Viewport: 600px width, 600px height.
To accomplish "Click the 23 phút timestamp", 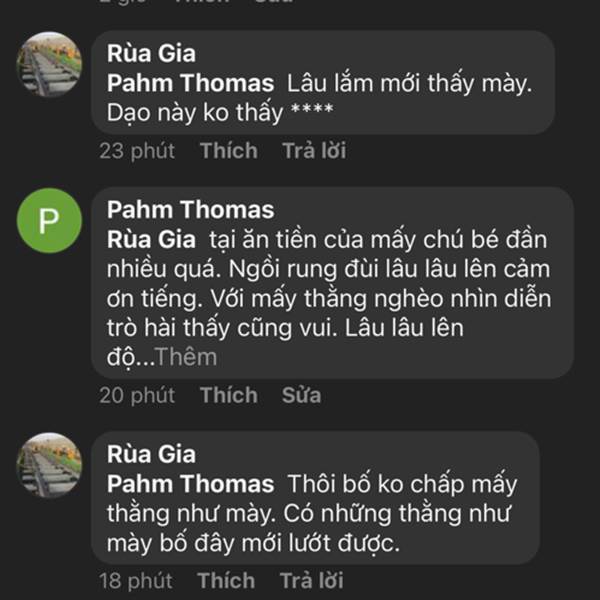I will click(137, 151).
